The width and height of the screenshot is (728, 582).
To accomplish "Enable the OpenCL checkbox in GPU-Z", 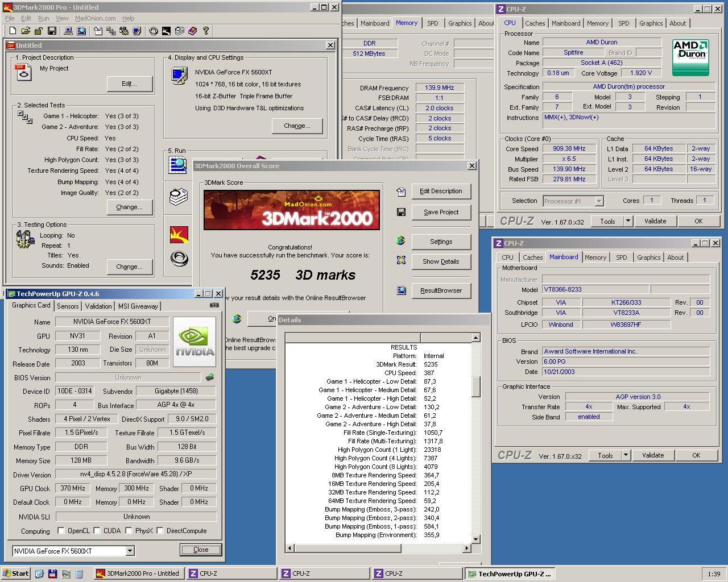I will (x=61, y=531).
